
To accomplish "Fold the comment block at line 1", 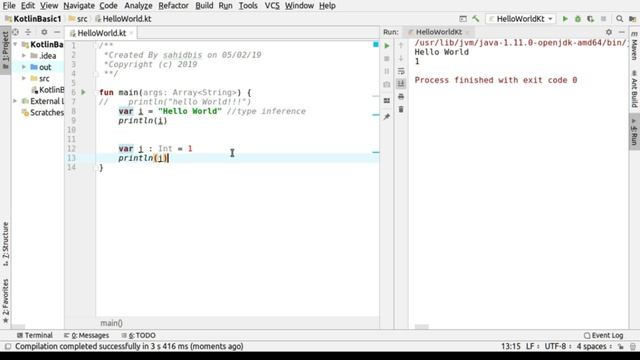I will [x=96, y=45].
